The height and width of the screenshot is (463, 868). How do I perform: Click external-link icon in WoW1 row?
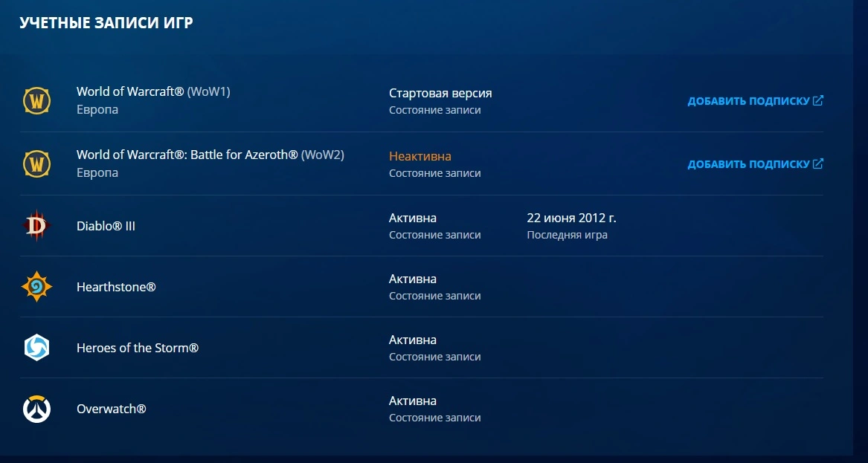tap(817, 100)
